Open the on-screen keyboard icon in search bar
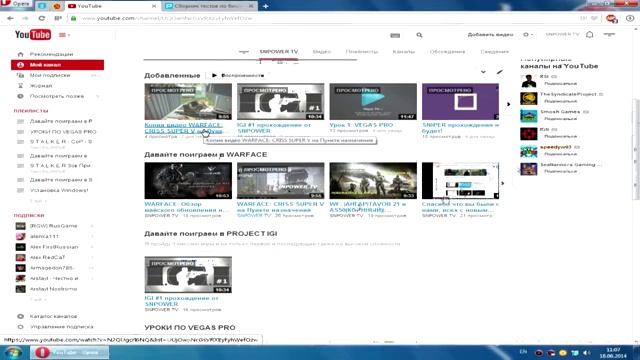Screen dimensions: 640x360 395,36
